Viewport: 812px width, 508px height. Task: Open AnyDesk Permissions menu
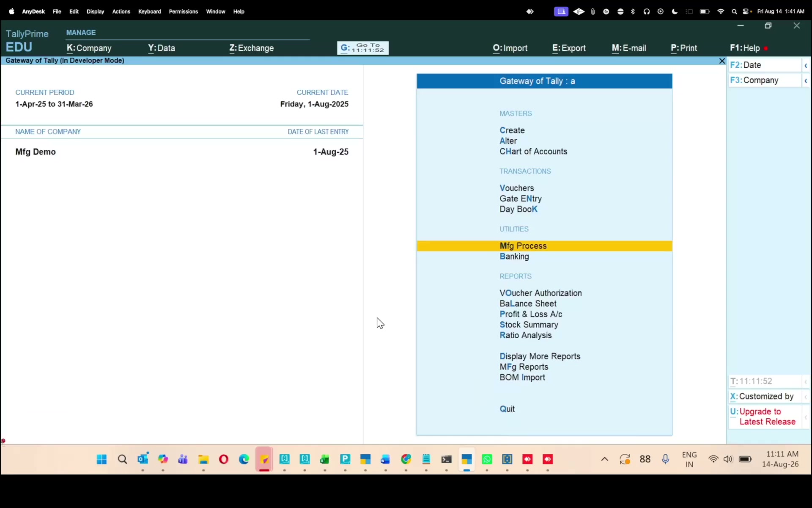183,11
